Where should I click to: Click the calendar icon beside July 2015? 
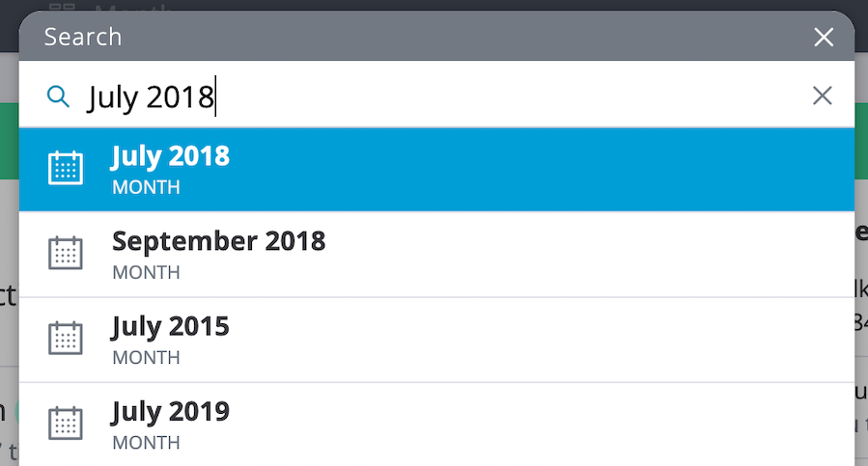pyautogui.click(x=66, y=338)
